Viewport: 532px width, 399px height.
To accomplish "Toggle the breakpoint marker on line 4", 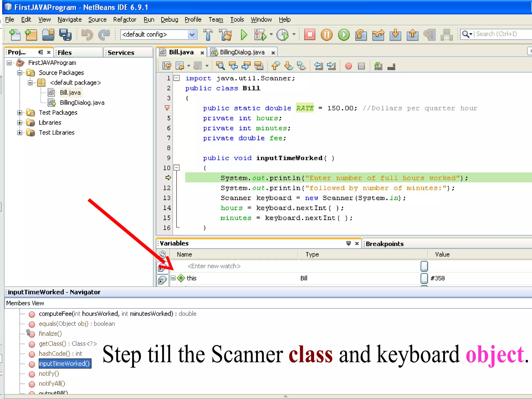I will pos(167,108).
